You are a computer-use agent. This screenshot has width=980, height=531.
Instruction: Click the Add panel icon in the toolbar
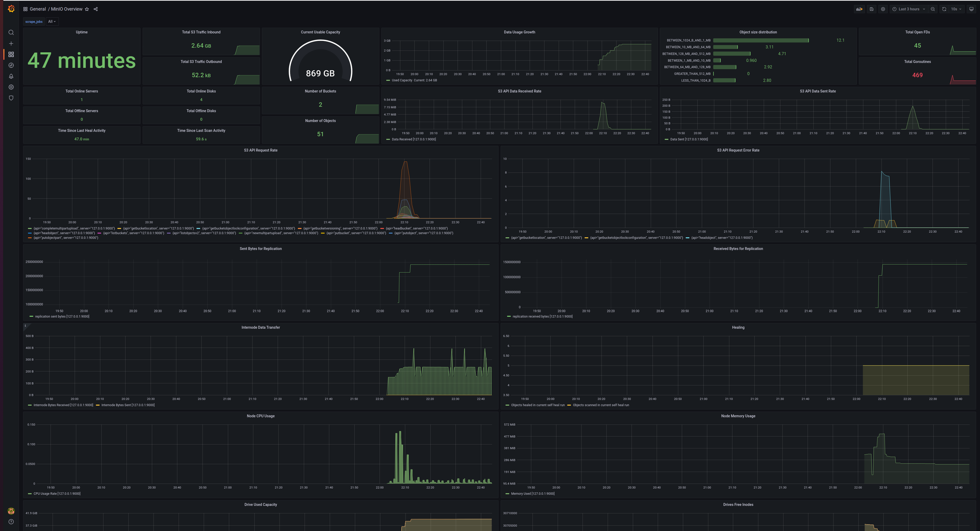(859, 9)
